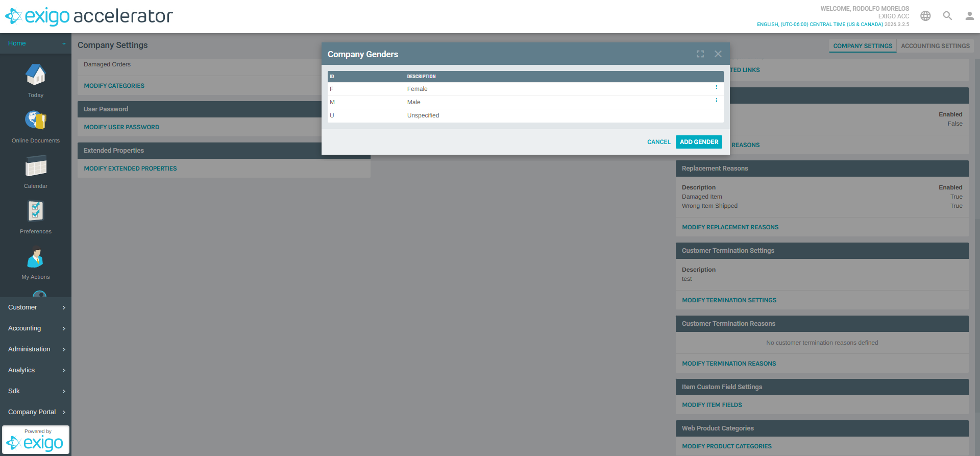Select the Unspecified gender row
The image size is (980, 456).
(x=525, y=115)
